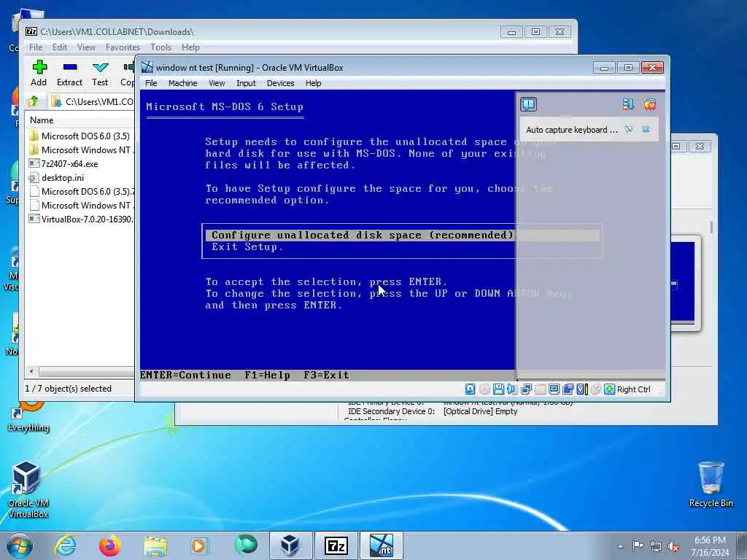Click the 'IDE Secondary Device 0:' entry in Manager
This screenshot has width=747, height=560.
click(391, 411)
